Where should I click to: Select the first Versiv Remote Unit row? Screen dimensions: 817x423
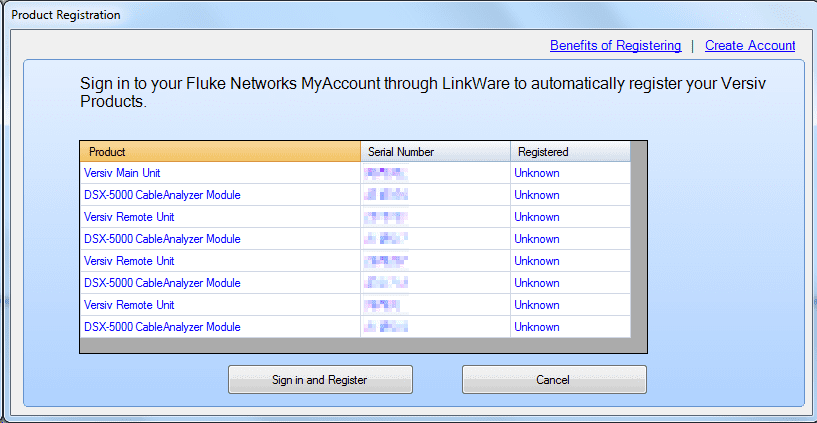[129, 217]
